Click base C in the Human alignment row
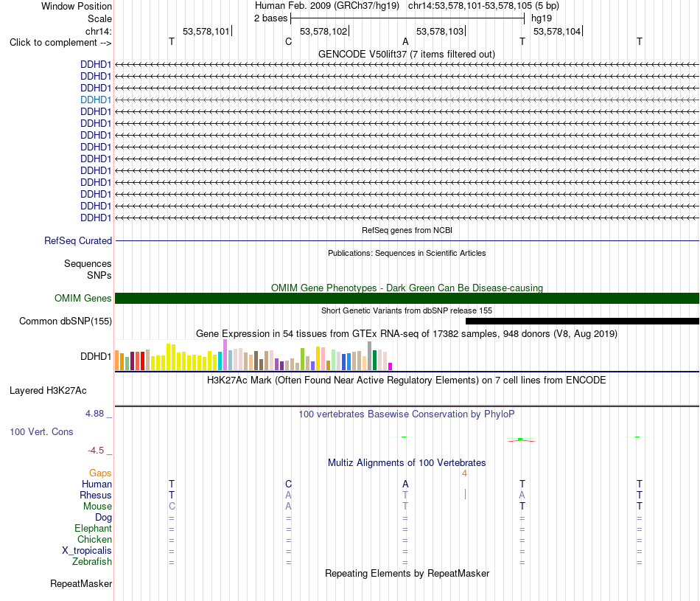 click(x=288, y=484)
